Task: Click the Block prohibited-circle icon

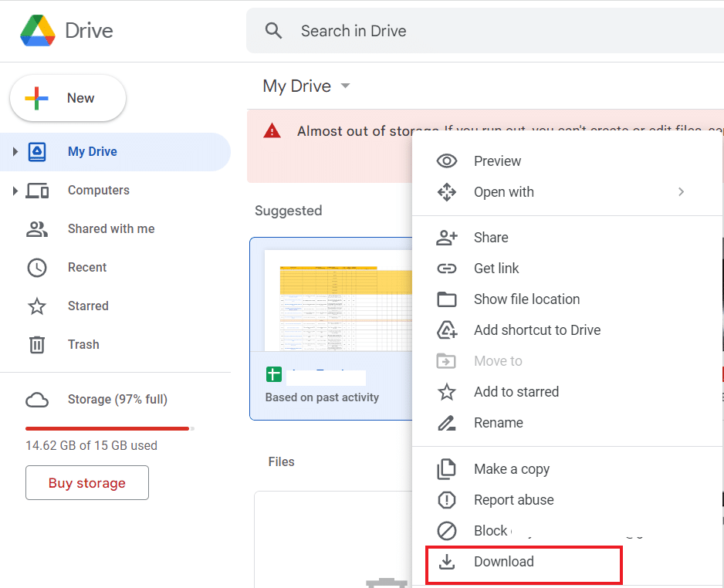Action: pos(446,531)
